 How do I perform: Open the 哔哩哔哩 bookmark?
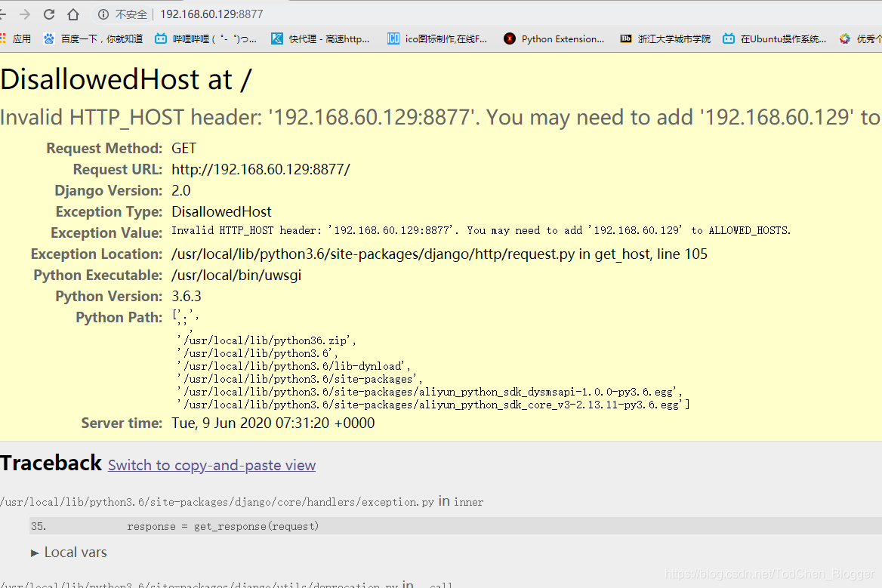(x=206, y=38)
